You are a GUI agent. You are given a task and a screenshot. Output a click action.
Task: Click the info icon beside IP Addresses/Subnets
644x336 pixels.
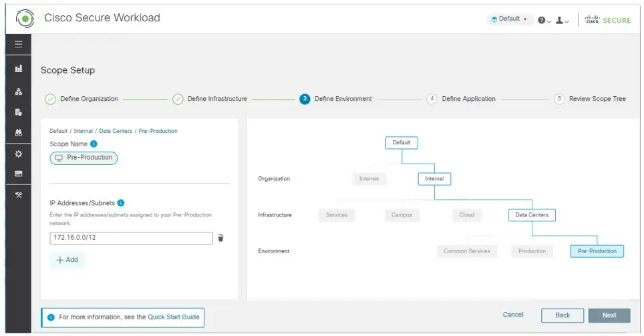(121, 202)
